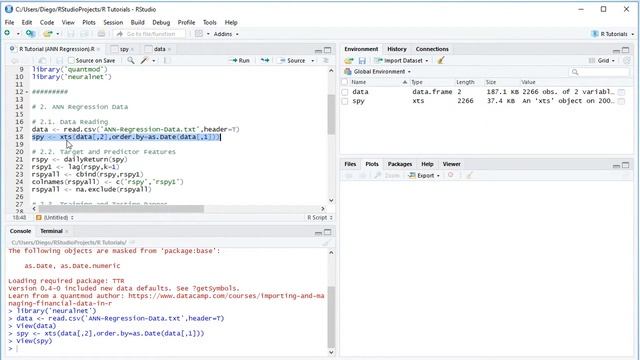The width and height of the screenshot is (640, 360).
Task: Click the Clear Environment broom icon
Action: pyautogui.click(x=441, y=60)
